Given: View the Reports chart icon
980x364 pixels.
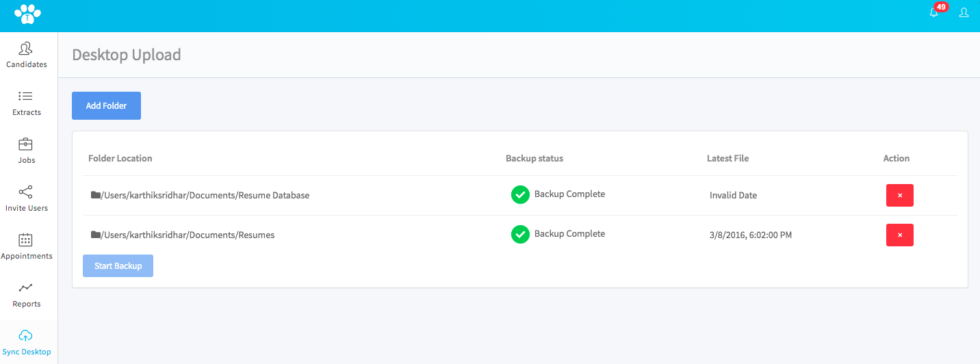Looking at the screenshot, I should coord(26,288).
